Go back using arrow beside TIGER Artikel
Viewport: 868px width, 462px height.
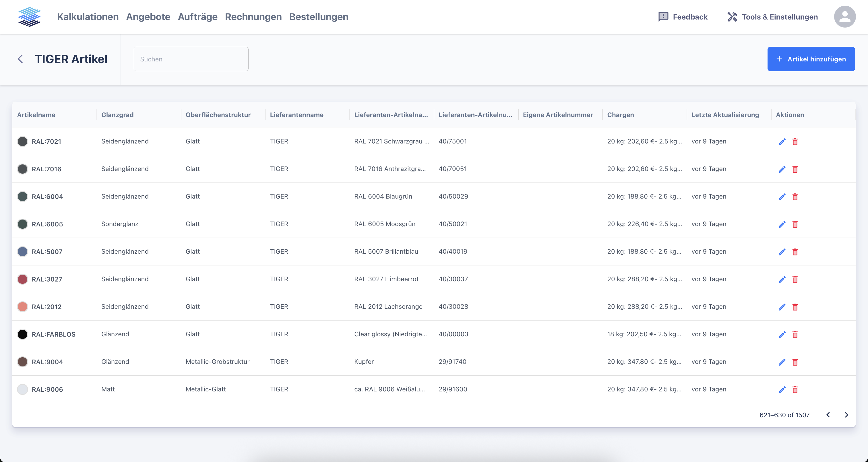click(20, 59)
